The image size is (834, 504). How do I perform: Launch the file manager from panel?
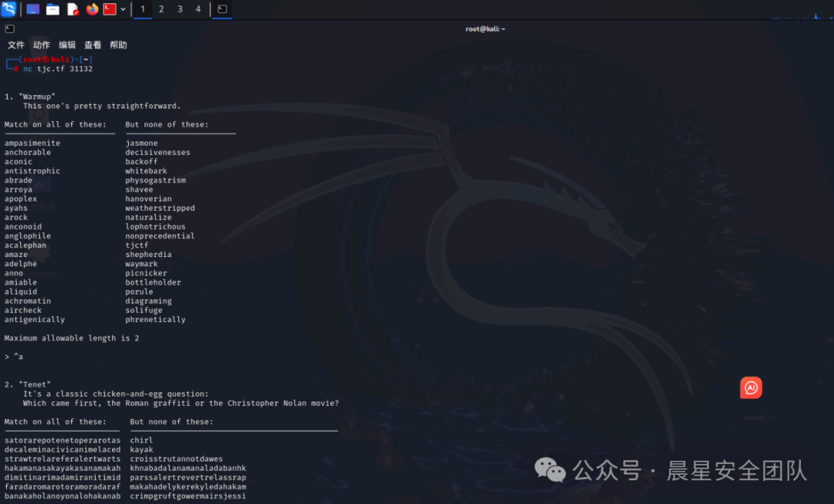click(53, 9)
